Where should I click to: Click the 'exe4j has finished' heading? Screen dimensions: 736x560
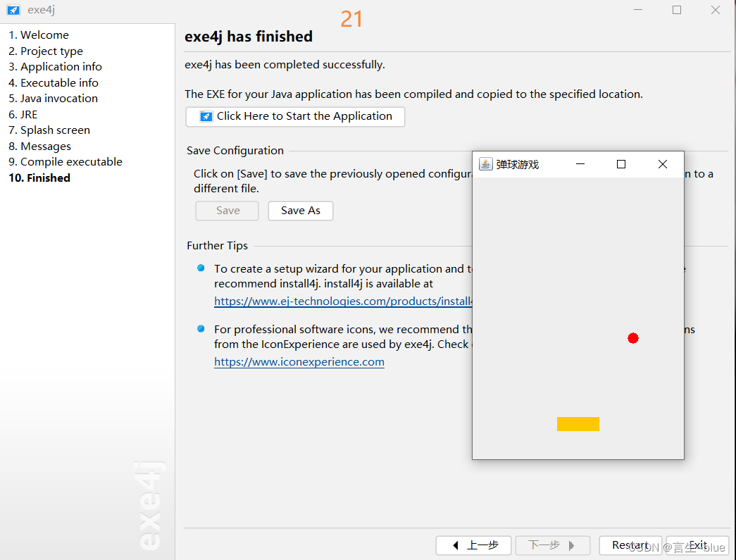(249, 37)
